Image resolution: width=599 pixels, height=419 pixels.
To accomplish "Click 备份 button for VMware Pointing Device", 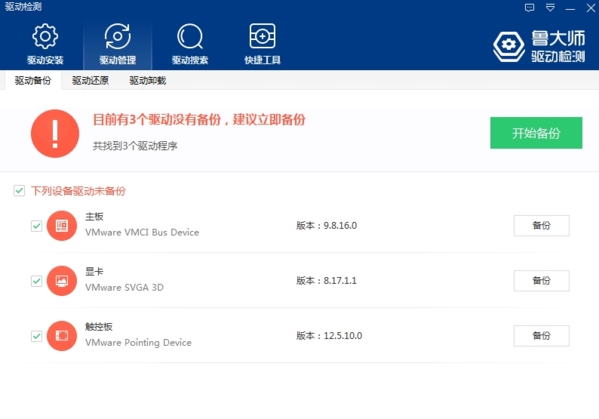I will click(541, 336).
